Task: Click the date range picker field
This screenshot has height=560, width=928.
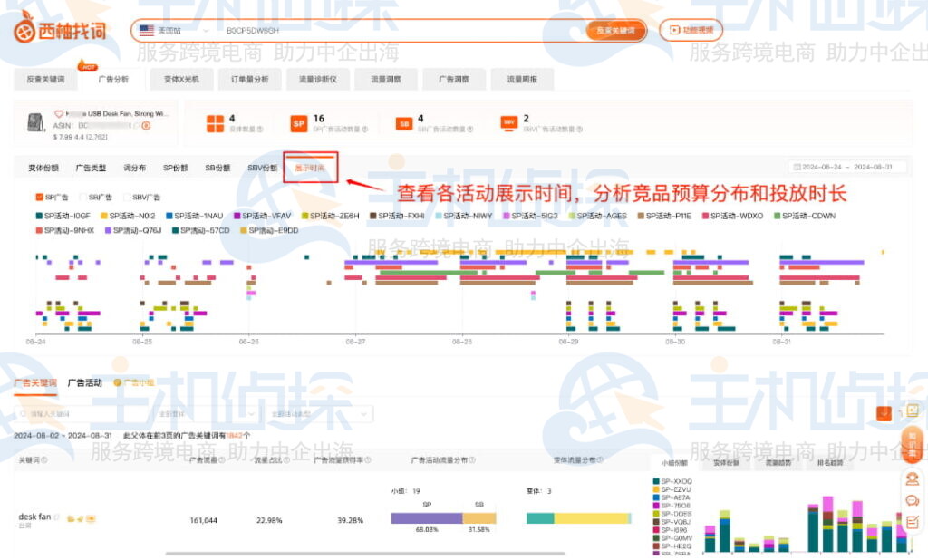Action: [x=847, y=168]
